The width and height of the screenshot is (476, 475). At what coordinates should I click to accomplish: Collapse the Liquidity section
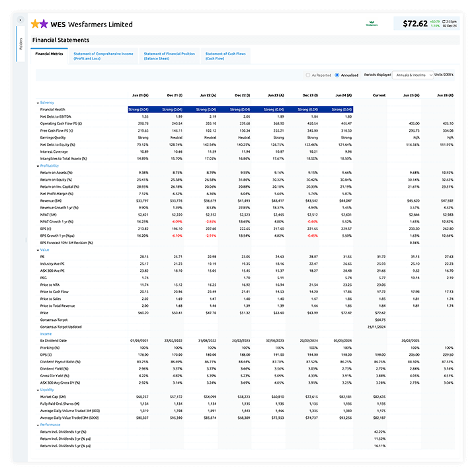click(x=38, y=390)
